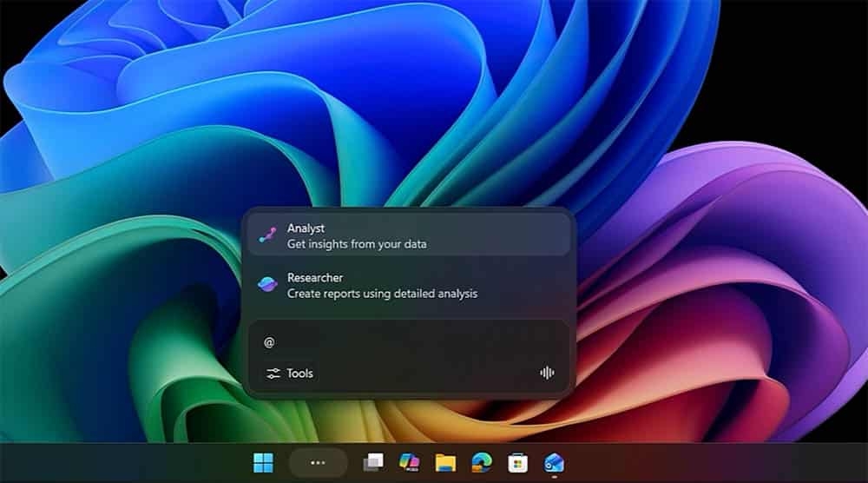Click the Researcher planet icon
The height and width of the screenshot is (483, 868).
[268, 285]
